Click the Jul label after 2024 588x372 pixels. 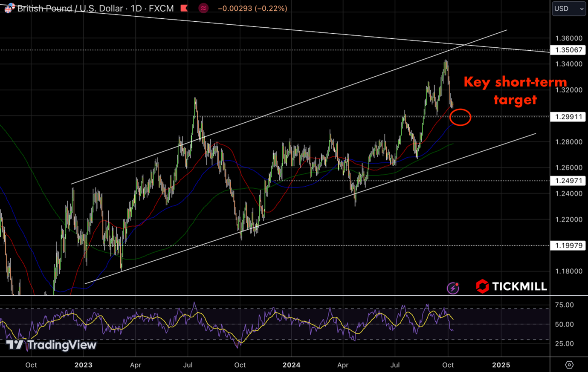[395, 365]
